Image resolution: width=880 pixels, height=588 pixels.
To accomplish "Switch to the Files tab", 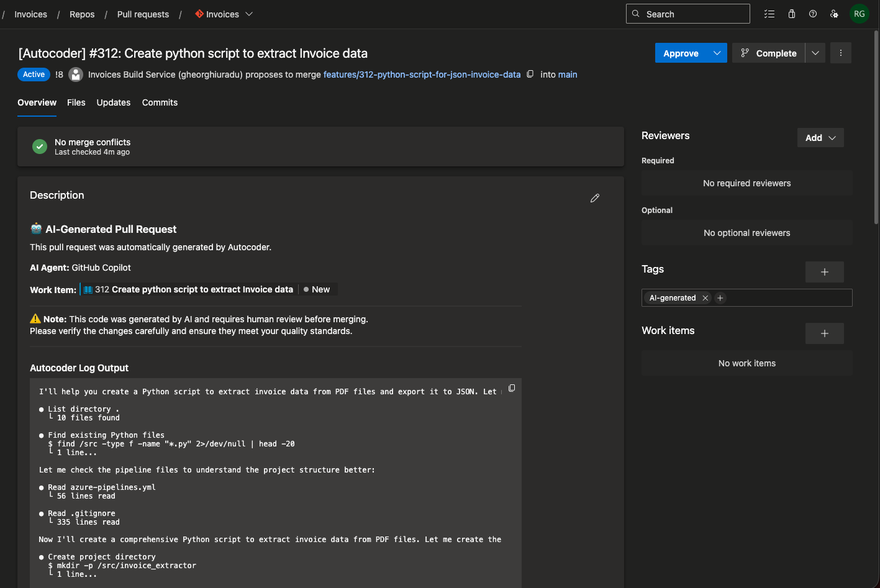I will tap(76, 102).
